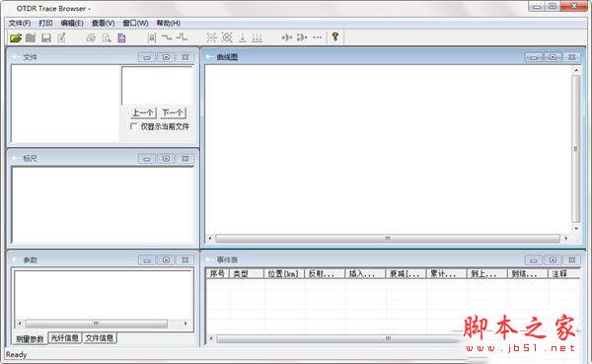Image resolution: width=592 pixels, height=364 pixels.
Task: Maximize the 标尺 panel
Action: 166,159
